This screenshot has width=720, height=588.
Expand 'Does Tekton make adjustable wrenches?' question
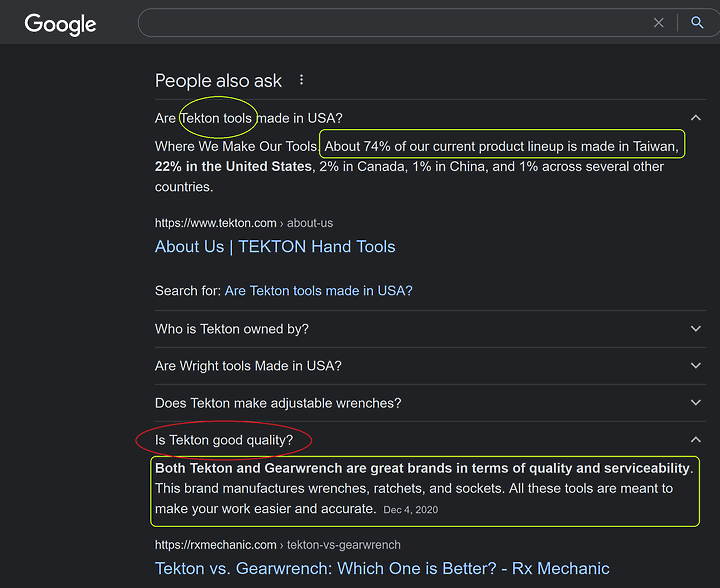click(x=696, y=403)
